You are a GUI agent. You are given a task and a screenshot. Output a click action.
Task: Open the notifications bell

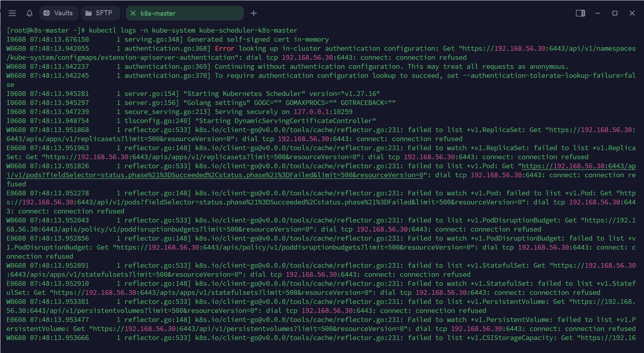click(30, 13)
